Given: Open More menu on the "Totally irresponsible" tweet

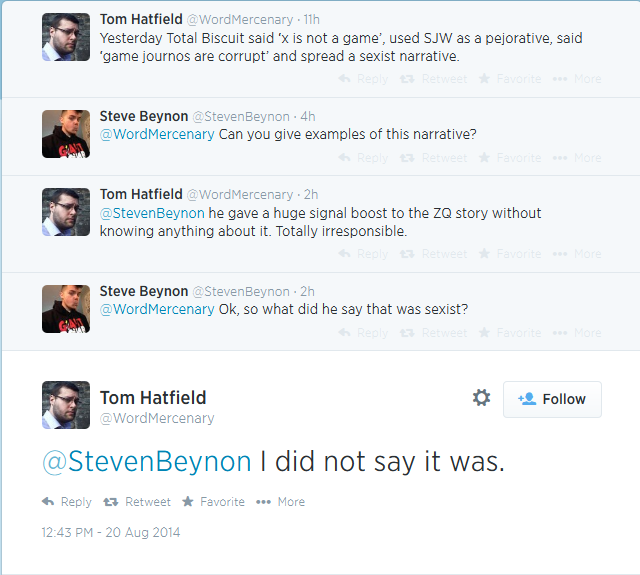Looking at the screenshot, I should (577, 254).
